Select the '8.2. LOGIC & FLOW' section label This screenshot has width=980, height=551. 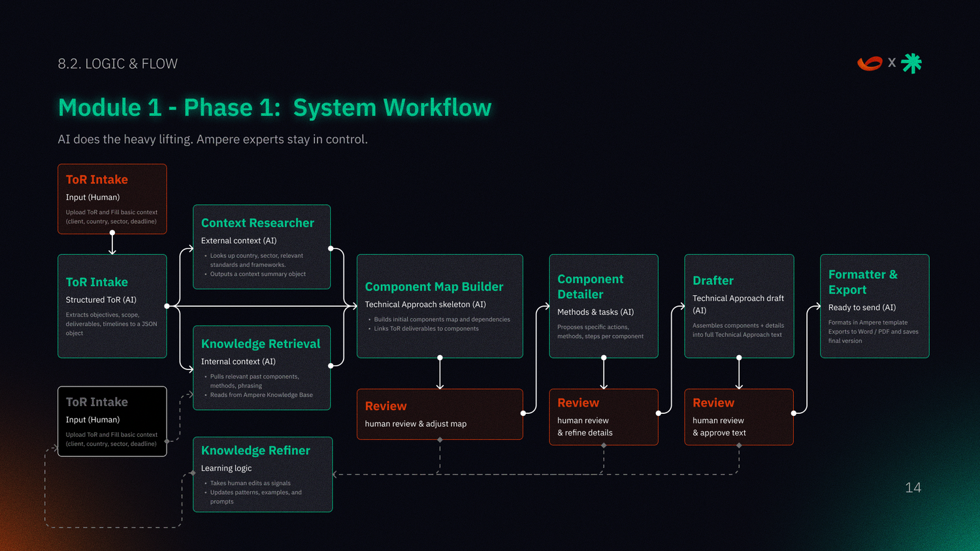pyautogui.click(x=118, y=63)
